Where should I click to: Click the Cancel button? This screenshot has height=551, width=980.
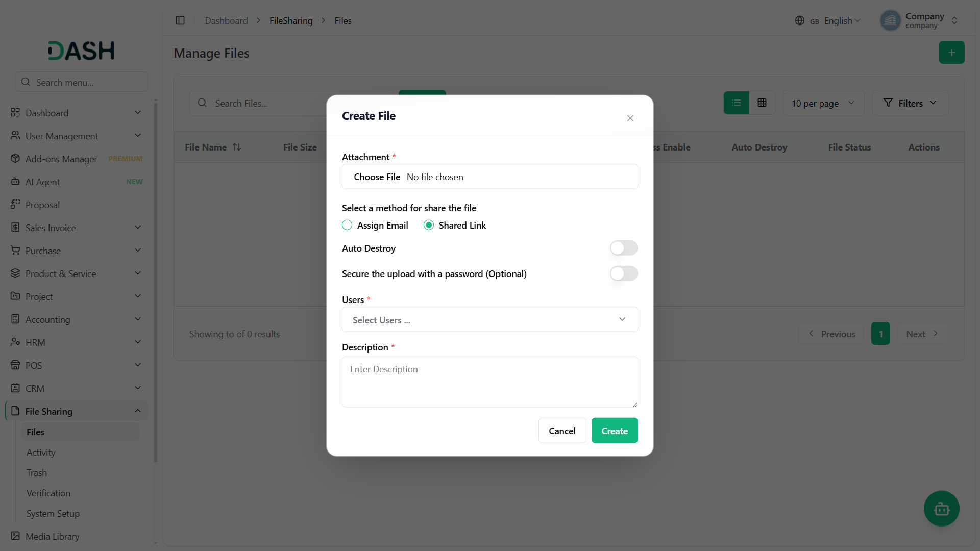pyautogui.click(x=562, y=431)
